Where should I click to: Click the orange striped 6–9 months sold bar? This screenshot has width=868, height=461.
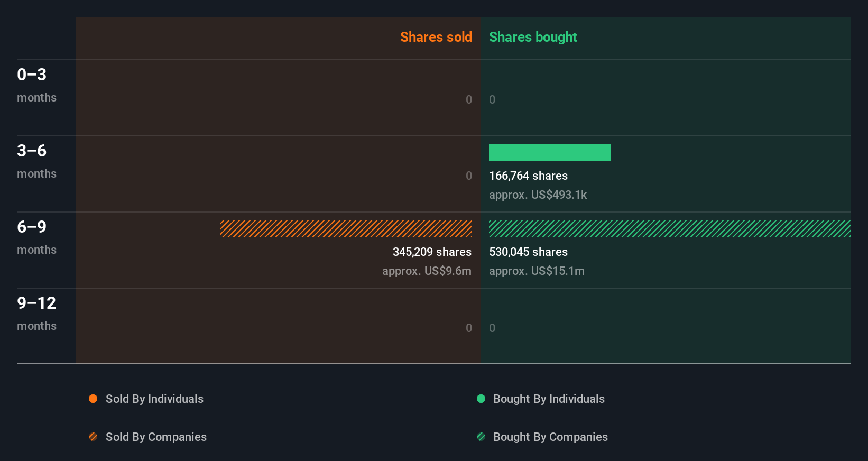(x=346, y=228)
